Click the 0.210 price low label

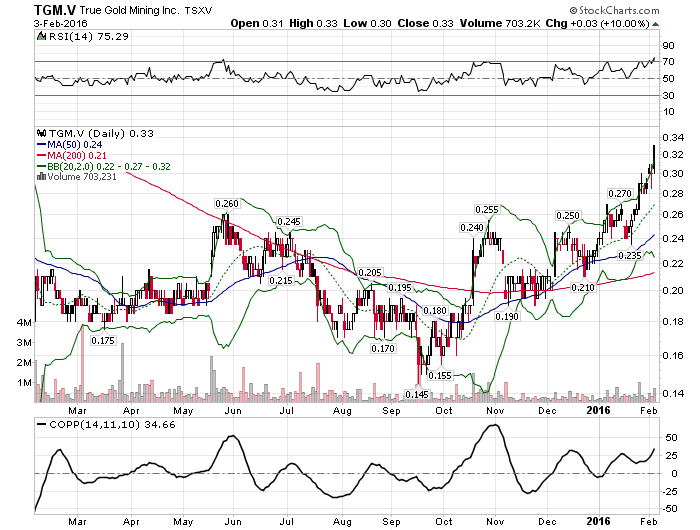coord(583,288)
